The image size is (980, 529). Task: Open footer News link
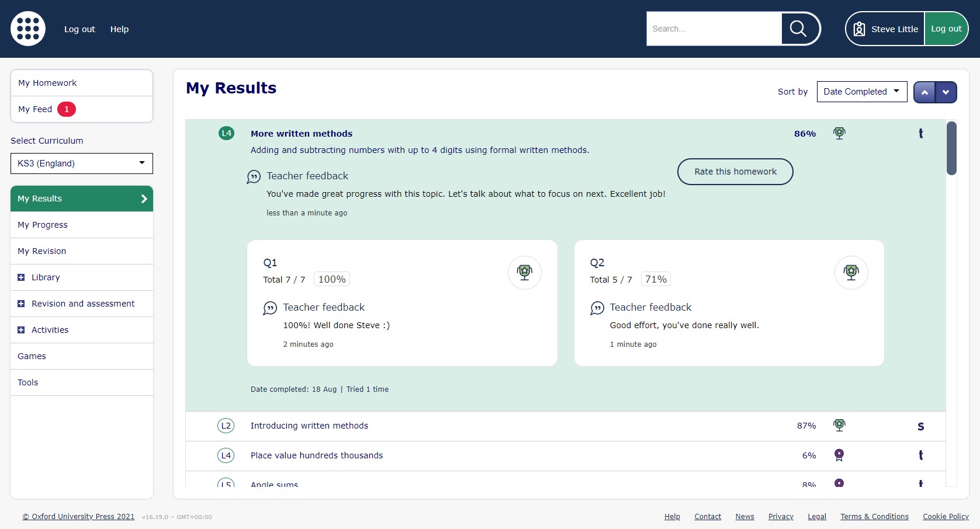(x=744, y=517)
